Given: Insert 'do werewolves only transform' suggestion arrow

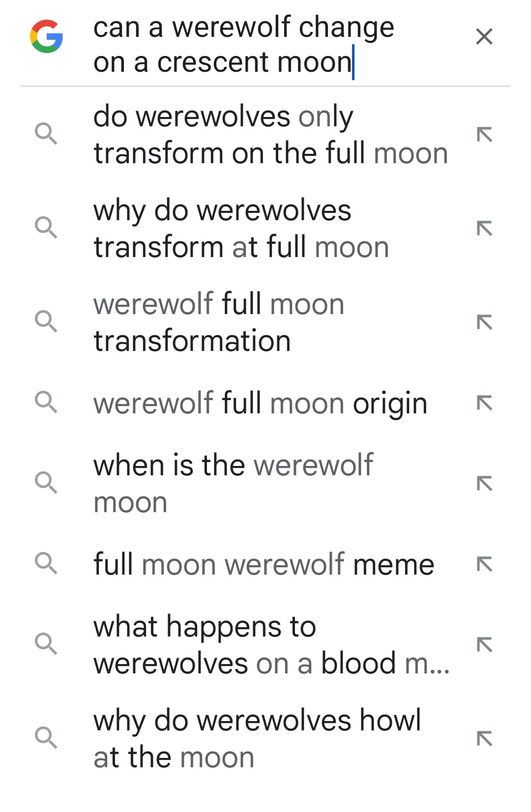Looking at the screenshot, I should point(484,134).
